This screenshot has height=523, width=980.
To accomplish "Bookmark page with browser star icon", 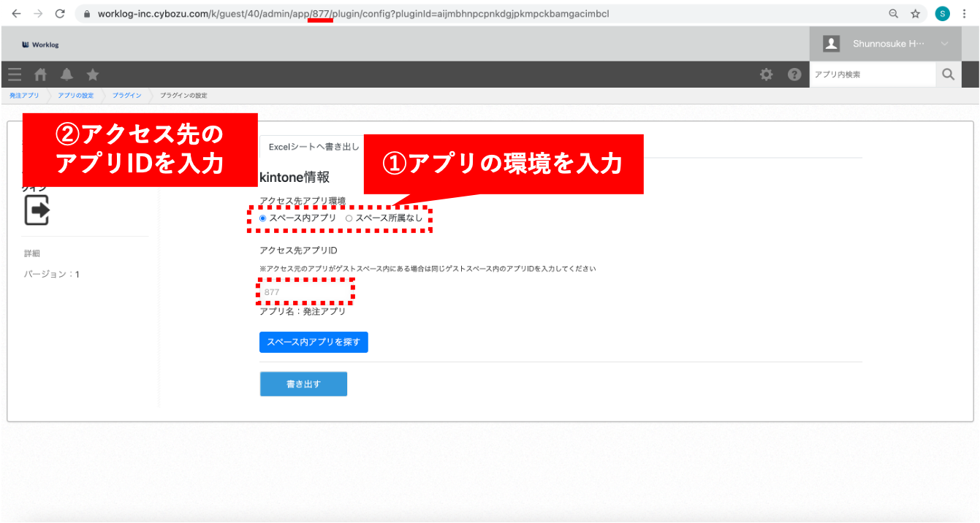I will click(x=915, y=14).
